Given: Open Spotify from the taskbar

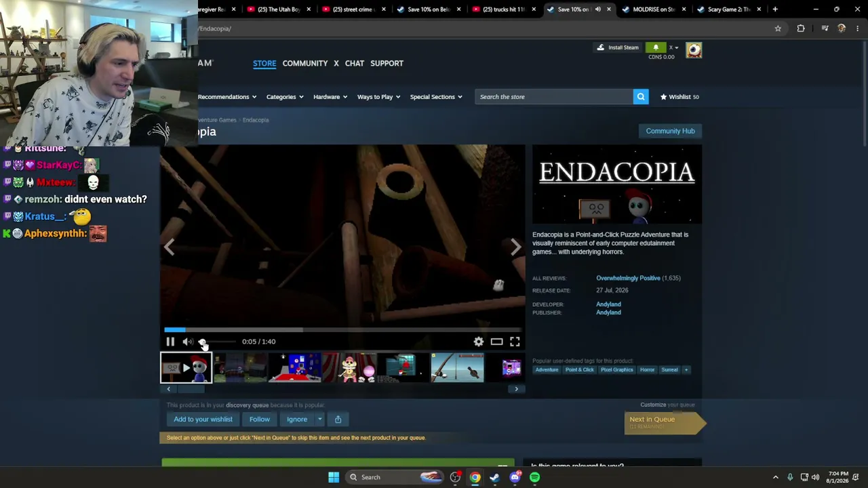Looking at the screenshot, I should click(535, 477).
